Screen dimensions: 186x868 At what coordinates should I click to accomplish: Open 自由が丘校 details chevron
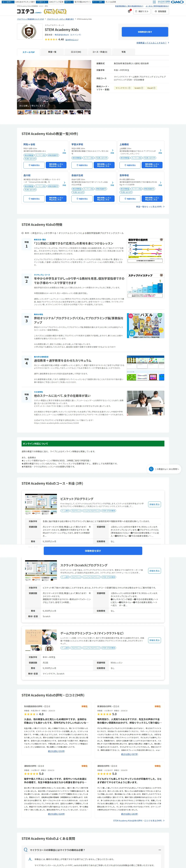112,184
